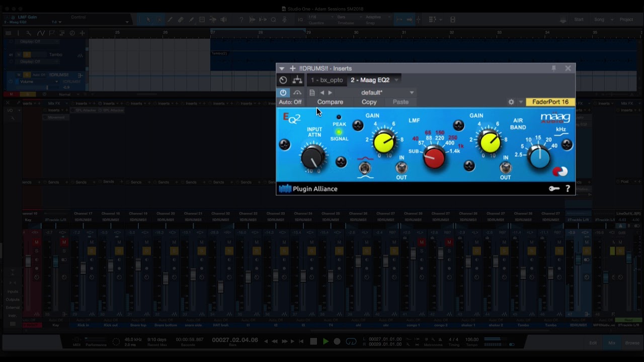Open the macro controls knob icon
This screenshot has width=644, height=362.
click(x=283, y=80)
